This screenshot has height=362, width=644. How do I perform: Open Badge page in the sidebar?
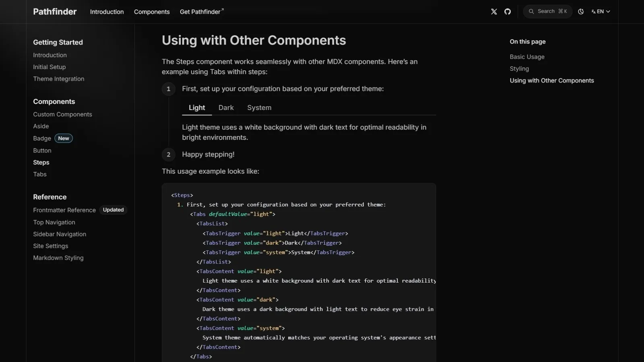[42, 138]
